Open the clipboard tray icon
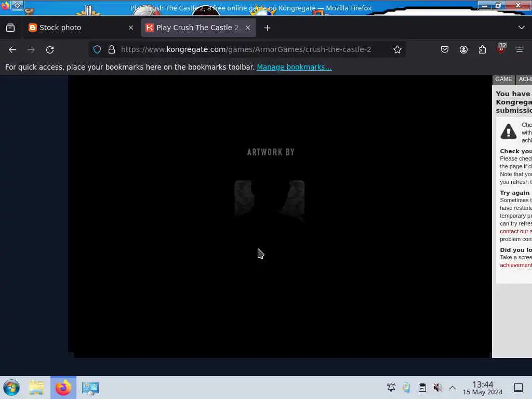This screenshot has height=399, width=532. 422,388
